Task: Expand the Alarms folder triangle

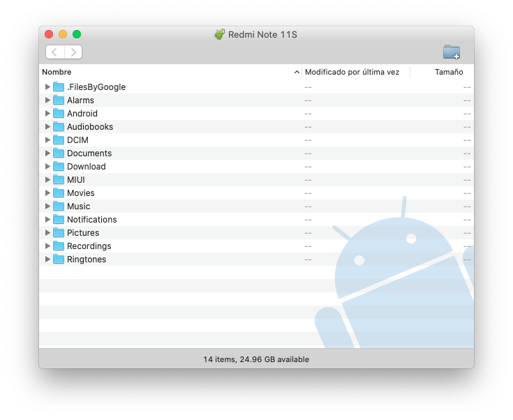Action: click(47, 100)
